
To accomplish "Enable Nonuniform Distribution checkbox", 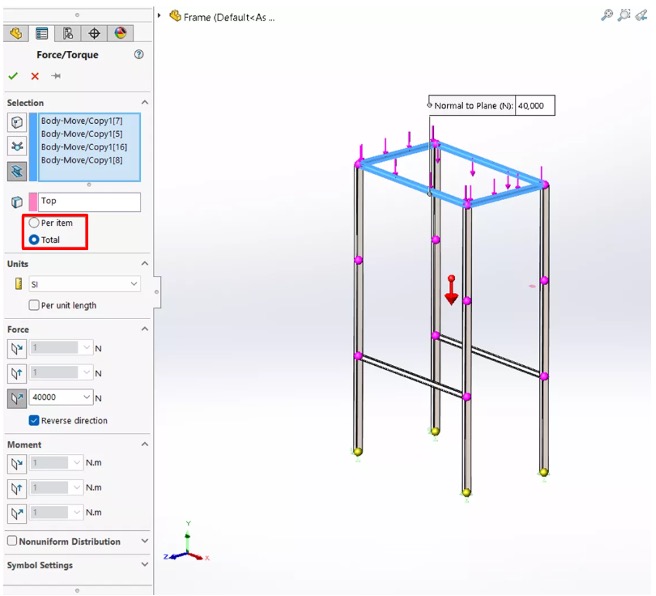I will [12, 541].
